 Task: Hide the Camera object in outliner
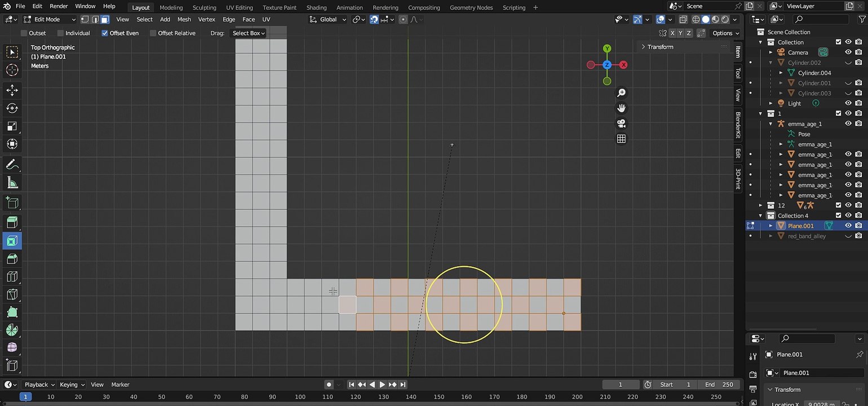(x=848, y=52)
